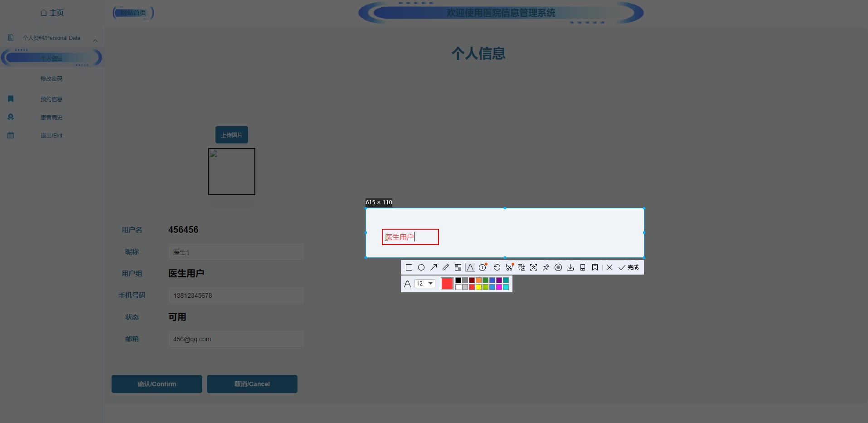Image resolution: width=868 pixels, height=423 pixels.
Task: Pick the dark green color swatch
Action: pos(485,280)
